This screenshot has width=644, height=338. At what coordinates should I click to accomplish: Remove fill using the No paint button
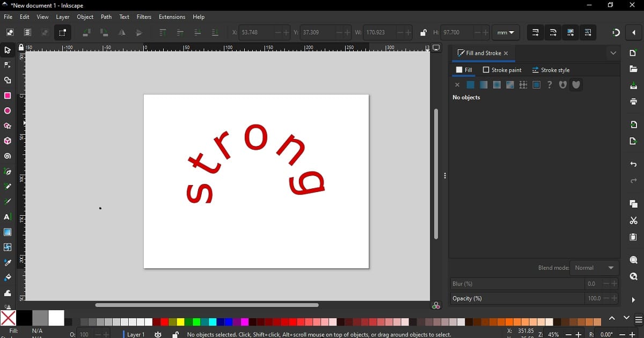[x=457, y=84]
